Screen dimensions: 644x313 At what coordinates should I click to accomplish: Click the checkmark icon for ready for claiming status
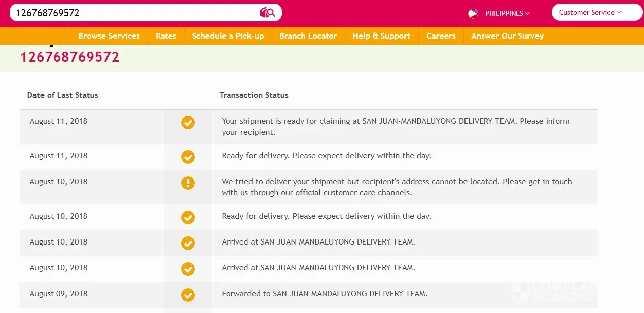pos(188,122)
